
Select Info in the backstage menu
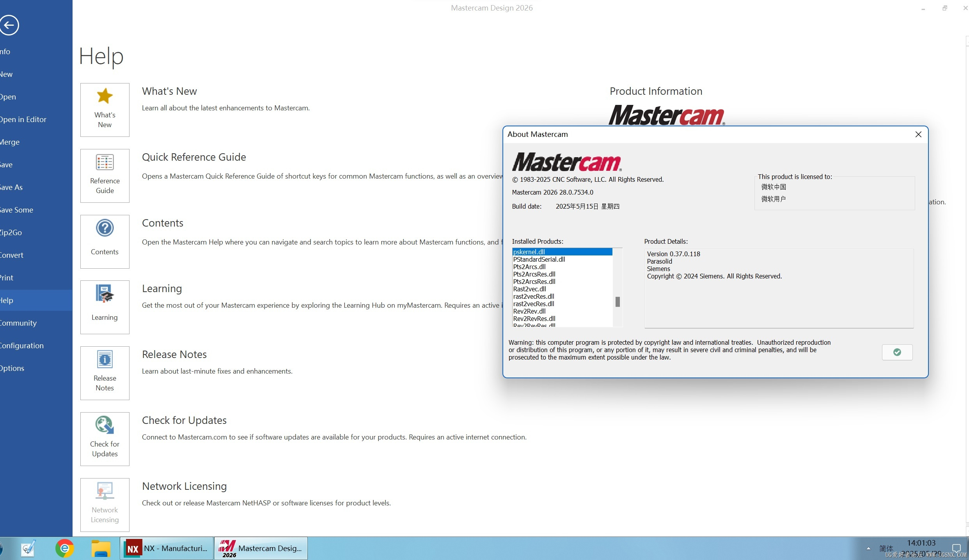36,51
